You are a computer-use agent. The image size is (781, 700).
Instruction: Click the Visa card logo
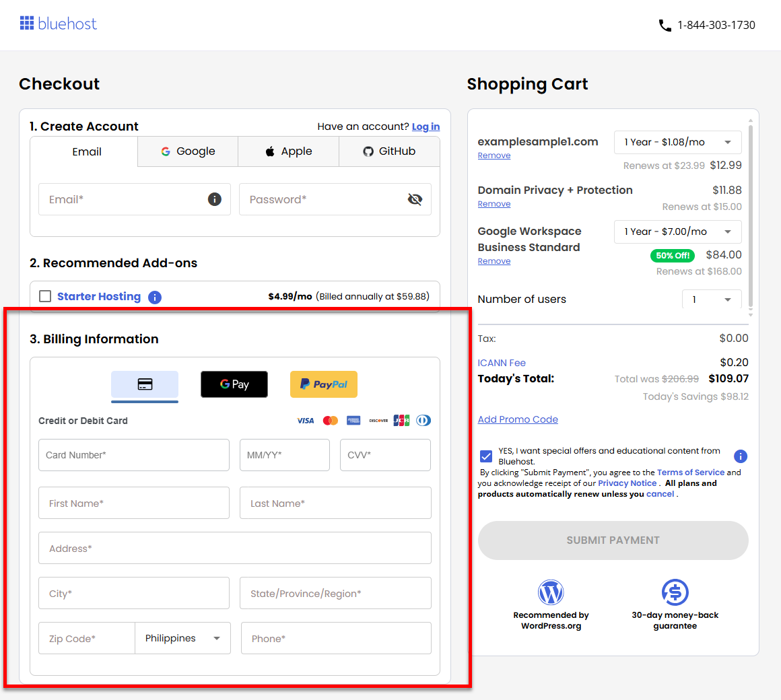coord(305,421)
